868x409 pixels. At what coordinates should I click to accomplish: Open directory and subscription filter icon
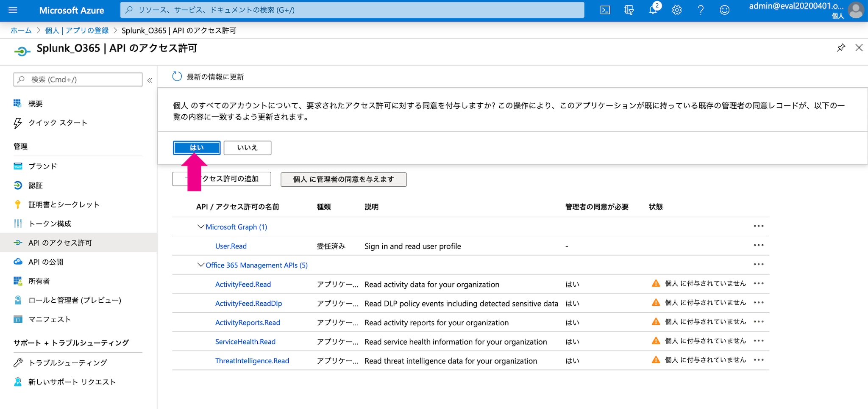click(x=629, y=10)
